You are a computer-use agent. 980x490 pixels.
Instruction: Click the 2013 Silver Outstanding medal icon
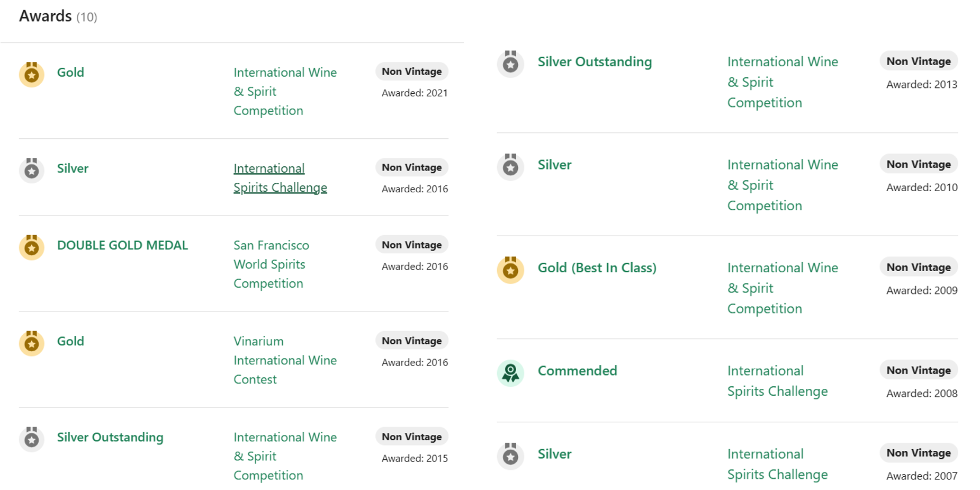click(510, 64)
